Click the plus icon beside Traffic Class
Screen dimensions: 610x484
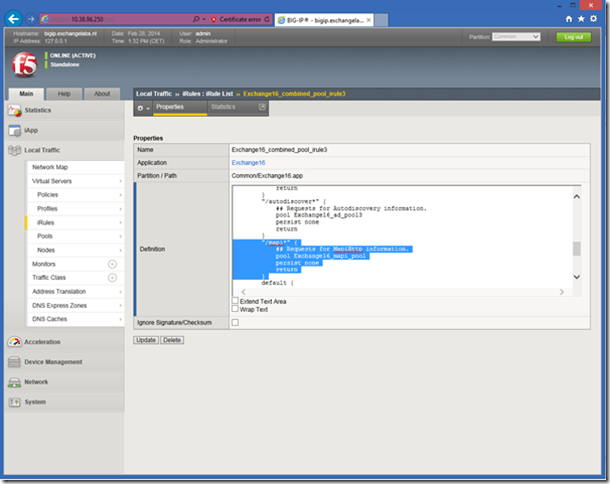112,277
